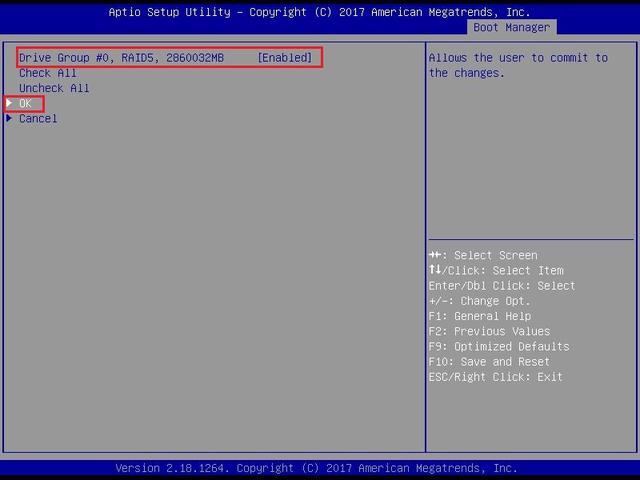Select Uncheck All option
The image size is (640, 480).
[x=54, y=88]
